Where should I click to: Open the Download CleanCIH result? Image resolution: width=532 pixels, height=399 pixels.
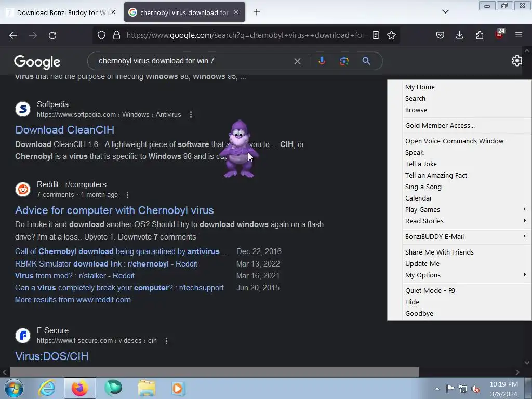(65, 130)
